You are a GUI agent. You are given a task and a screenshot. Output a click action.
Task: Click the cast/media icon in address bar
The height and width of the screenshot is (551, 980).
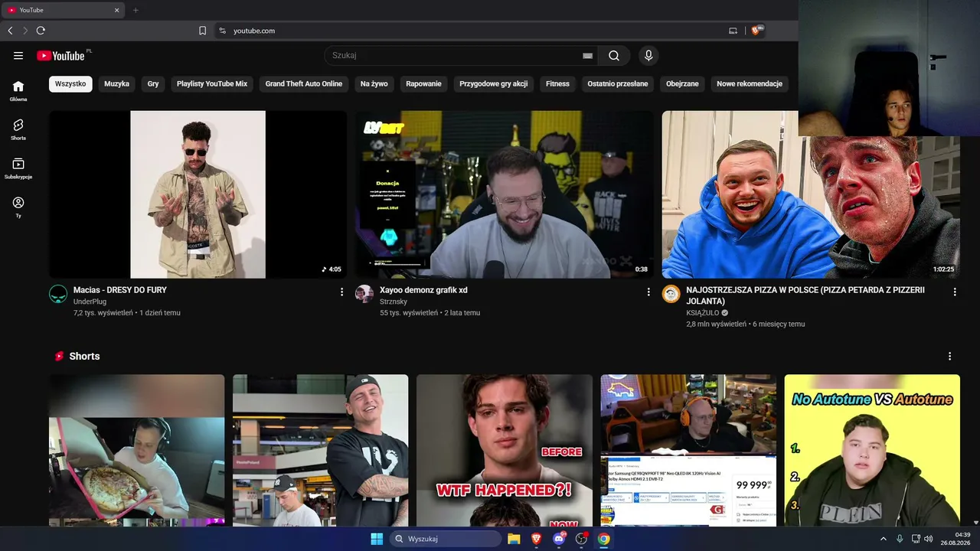click(733, 31)
